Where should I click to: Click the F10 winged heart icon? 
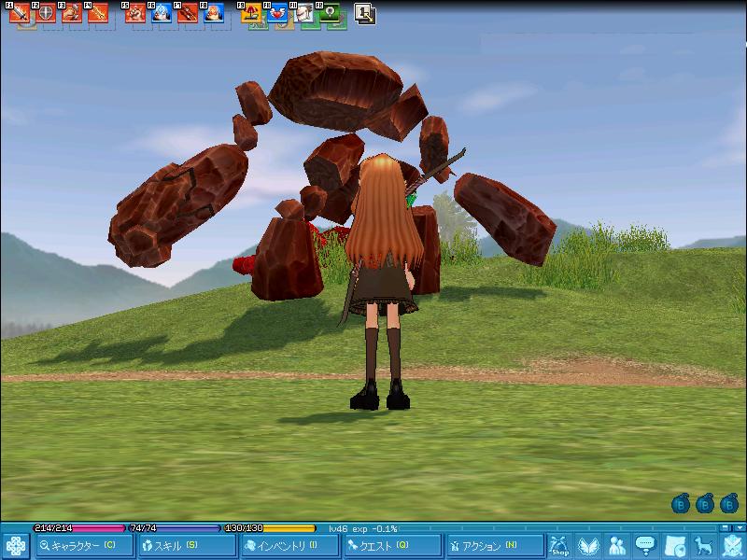[x=278, y=13]
